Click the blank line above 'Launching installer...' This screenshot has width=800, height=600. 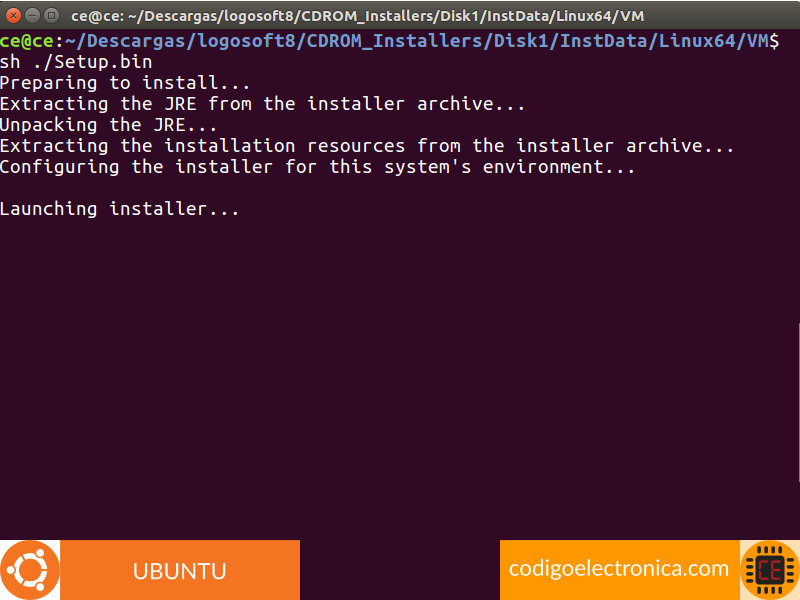point(300,188)
